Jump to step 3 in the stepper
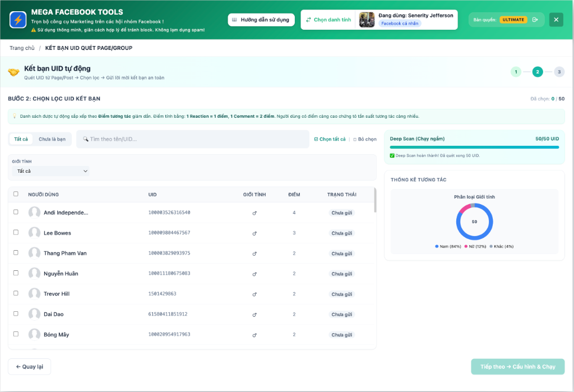Image resolution: width=574 pixels, height=392 pixels. coord(559,72)
